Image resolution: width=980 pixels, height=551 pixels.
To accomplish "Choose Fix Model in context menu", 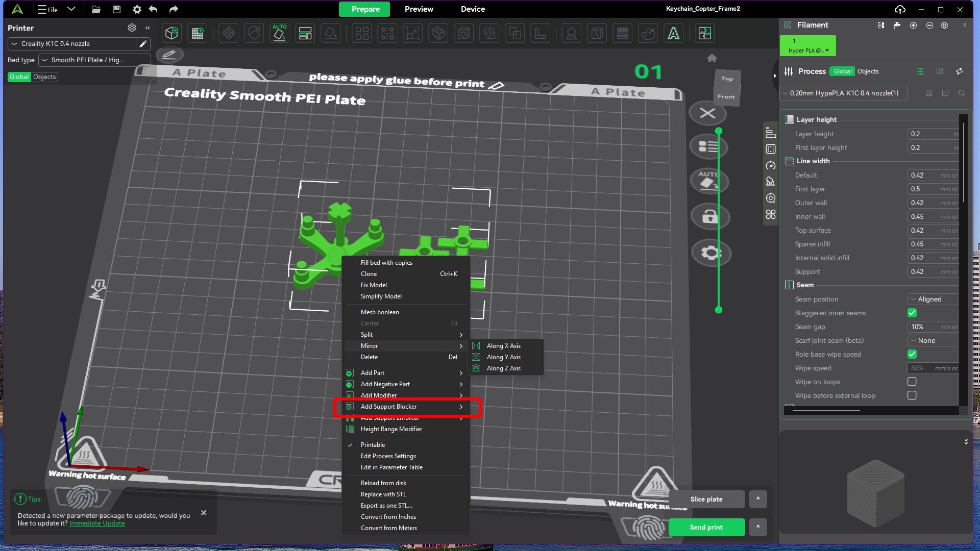I will tap(406, 285).
